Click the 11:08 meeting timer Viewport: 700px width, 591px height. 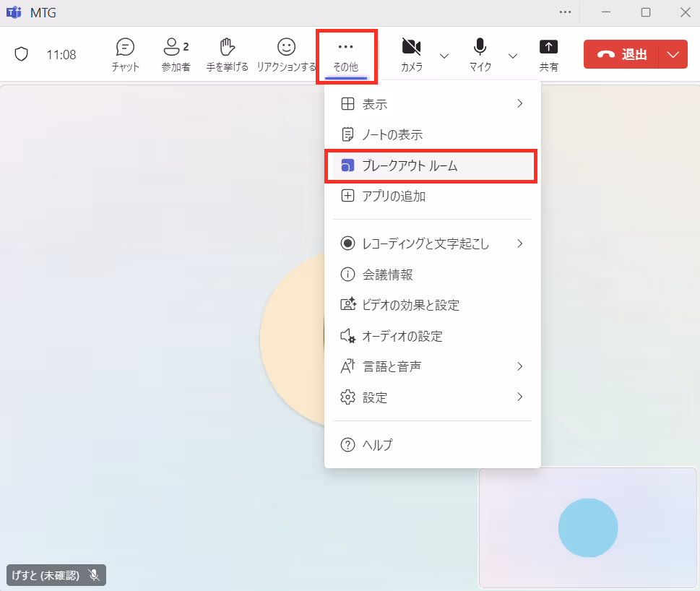tap(61, 54)
